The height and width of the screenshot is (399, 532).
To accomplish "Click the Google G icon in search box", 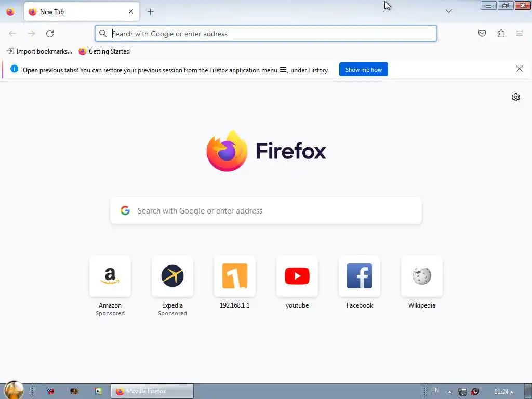I will [125, 210].
